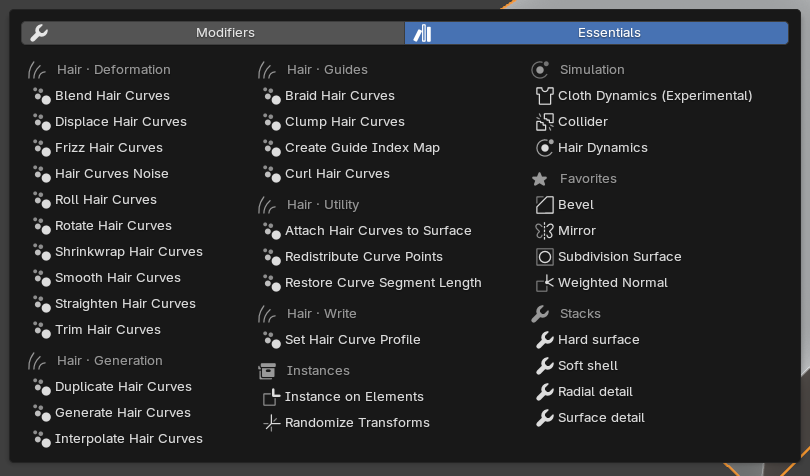The height and width of the screenshot is (476, 810).
Task: Add Generate Hair Curves modifier
Action: click(x=122, y=413)
